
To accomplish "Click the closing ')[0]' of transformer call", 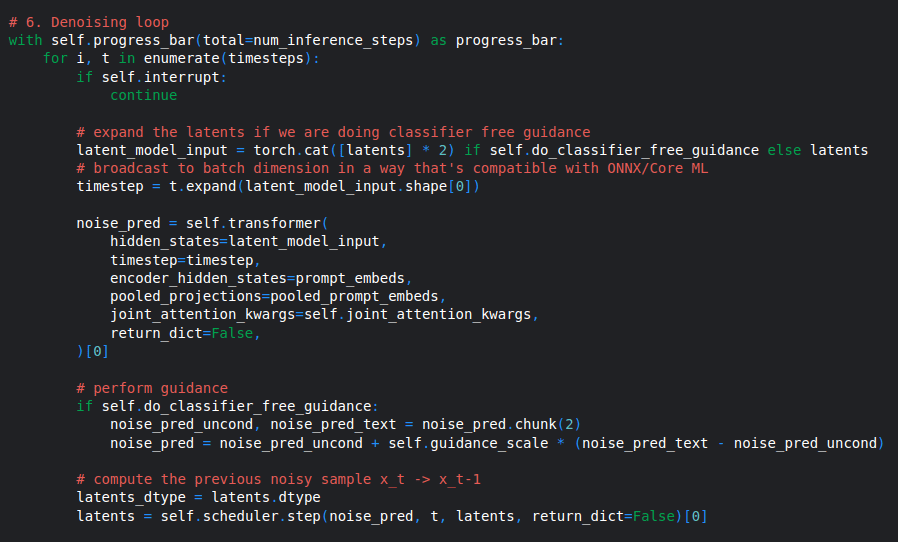I will tap(93, 351).
